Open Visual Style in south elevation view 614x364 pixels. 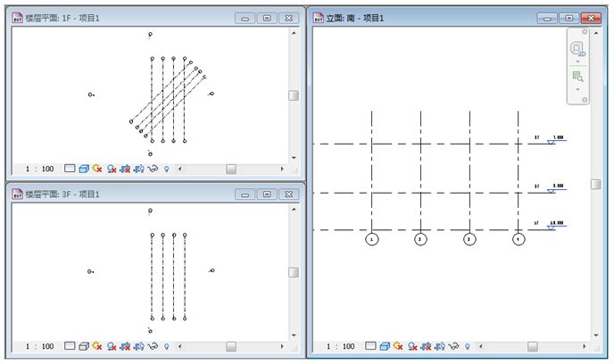pyautogui.click(x=384, y=346)
